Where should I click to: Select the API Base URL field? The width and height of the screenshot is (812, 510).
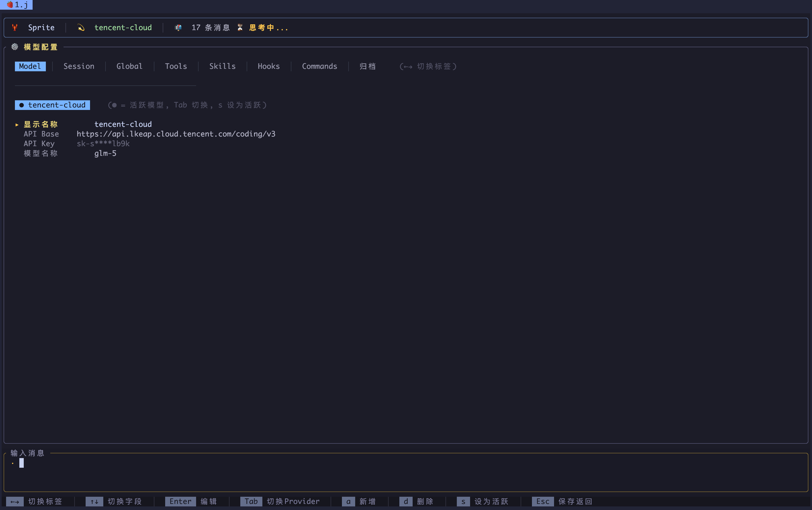pos(176,134)
